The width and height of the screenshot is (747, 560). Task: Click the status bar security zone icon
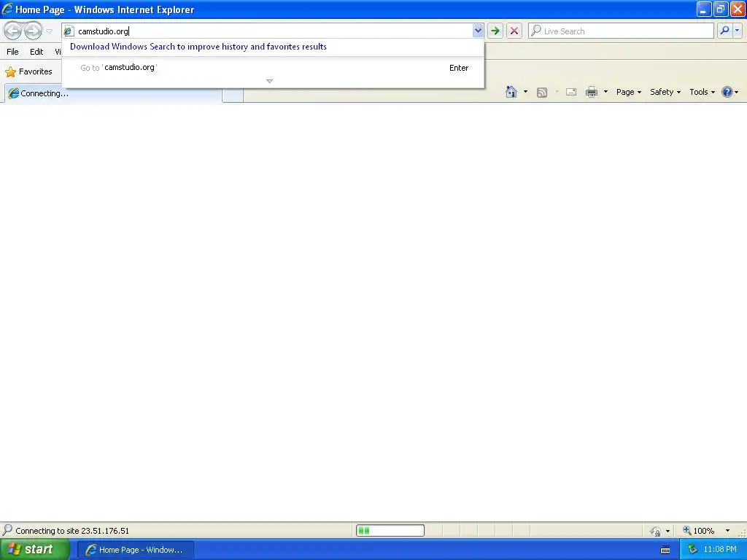pos(656,531)
